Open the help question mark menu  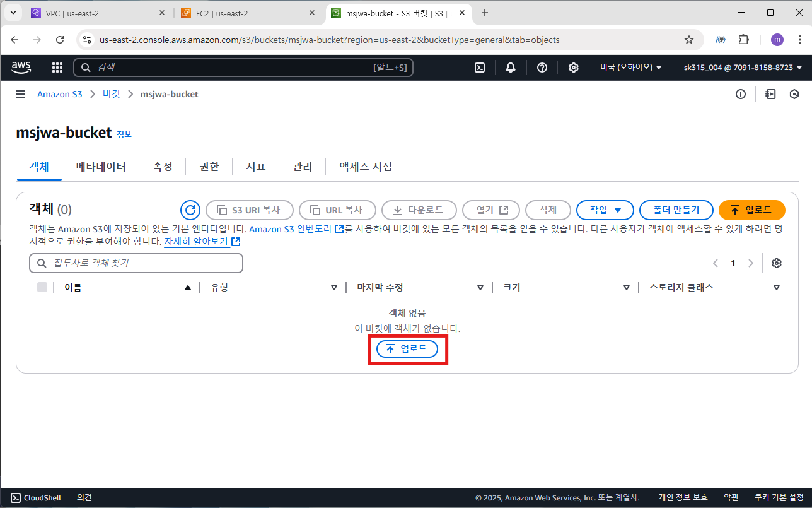(542, 68)
